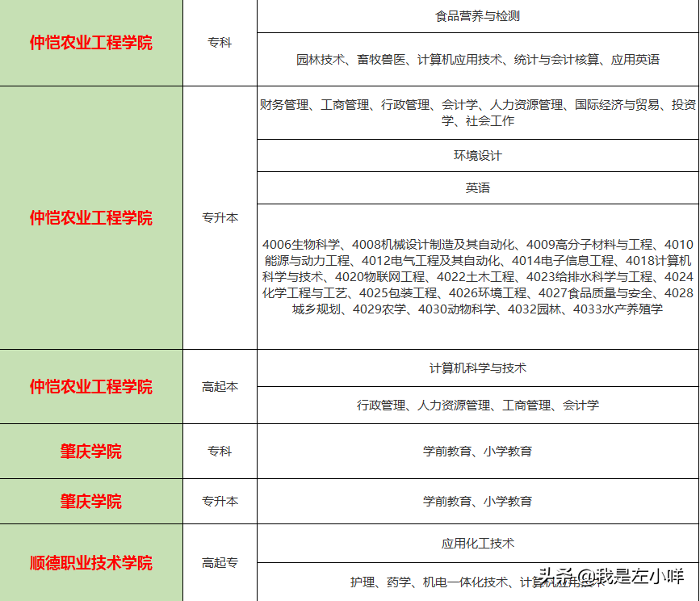Select the 应用化工技术 major cell
This screenshot has height=601, width=700.
pyautogui.click(x=477, y=544)
